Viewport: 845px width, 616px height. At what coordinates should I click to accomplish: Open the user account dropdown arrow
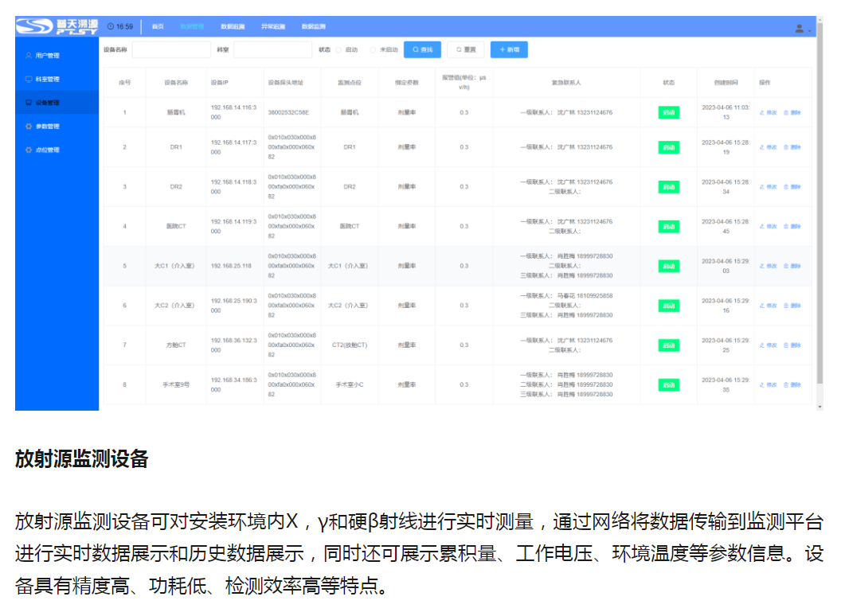pos(810,30)
